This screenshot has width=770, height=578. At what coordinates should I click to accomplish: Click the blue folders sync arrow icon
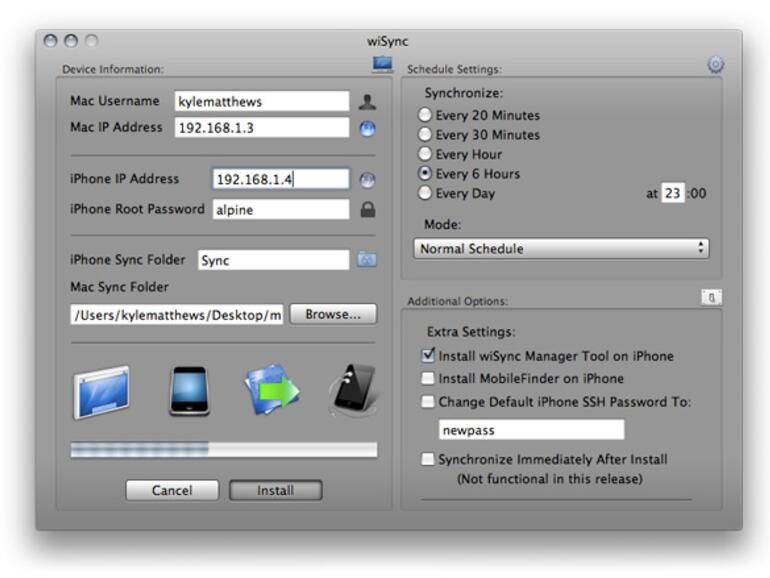[272, 391]
